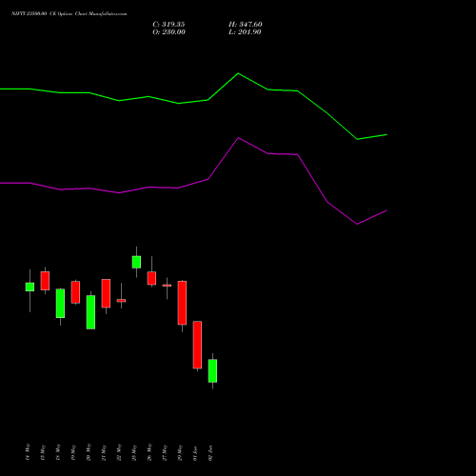
Task: Click the peak of the green indicator line
Action: point(238,73)
